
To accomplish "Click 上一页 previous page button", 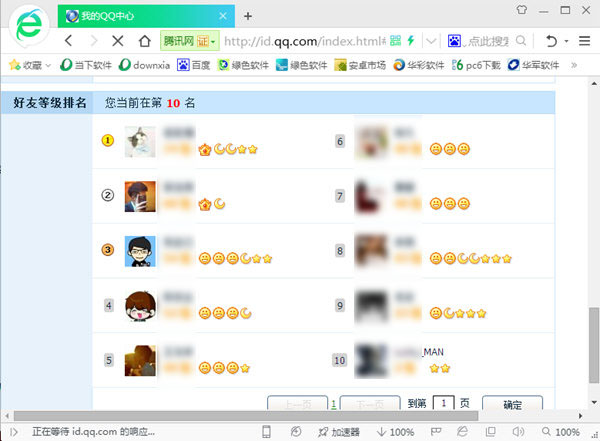I will click(298, 403).
